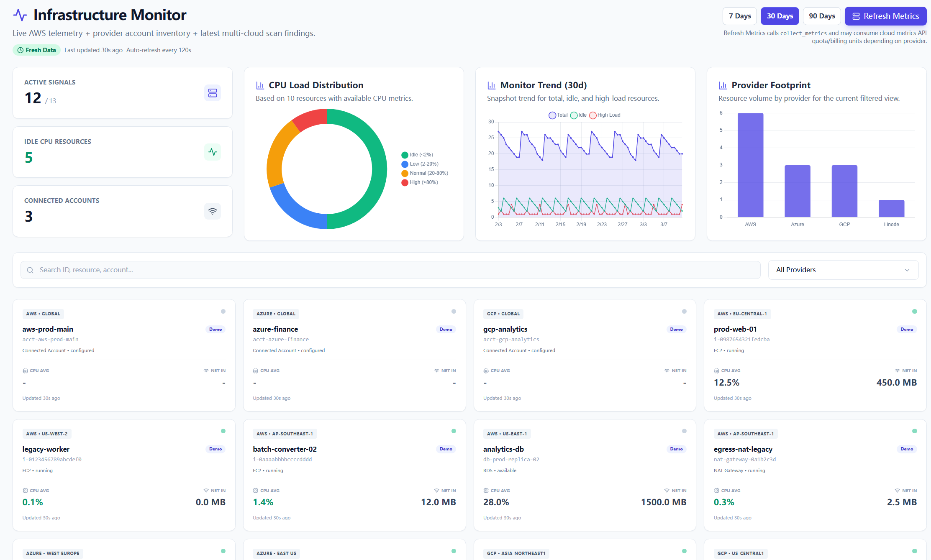Viewport: 931px width, 560px height.
Task: Click the Fresh Data badge
Action: coord(36,50)
